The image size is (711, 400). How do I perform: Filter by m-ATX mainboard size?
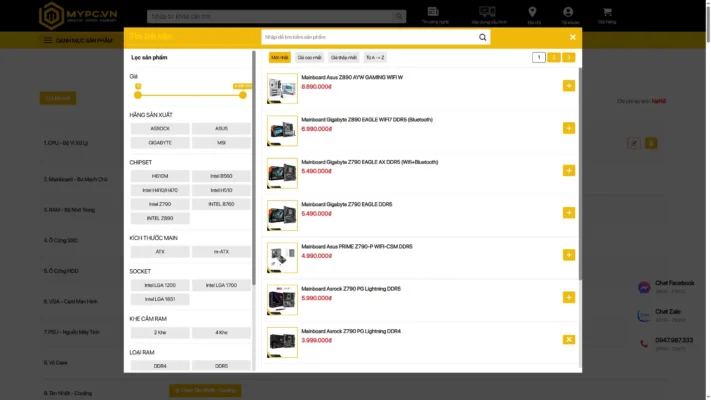tap(221, 252)
